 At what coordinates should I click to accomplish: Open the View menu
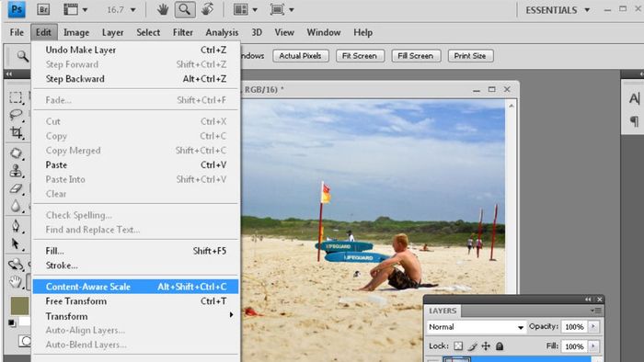click(284, 32)
